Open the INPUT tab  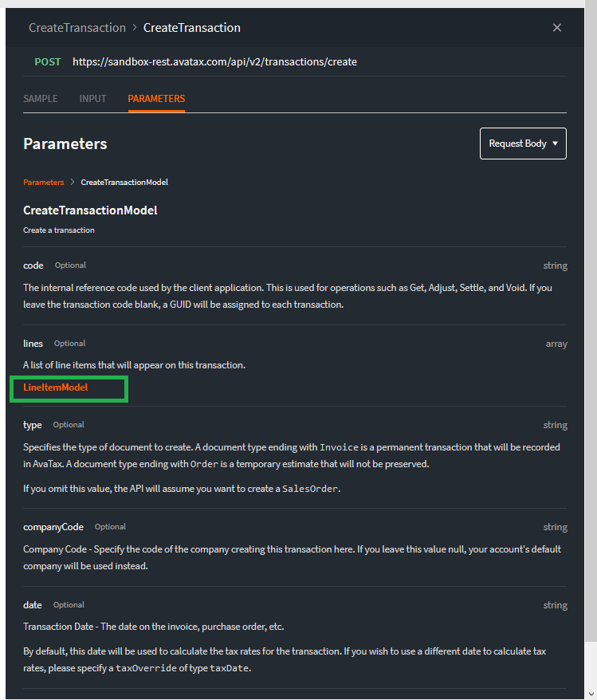92,99
